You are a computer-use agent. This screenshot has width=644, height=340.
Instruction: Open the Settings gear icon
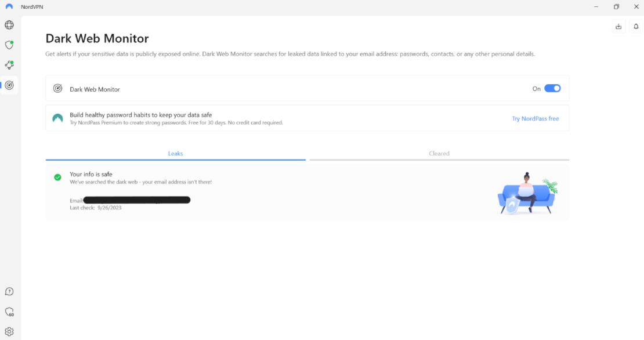[x=9, y=332]
